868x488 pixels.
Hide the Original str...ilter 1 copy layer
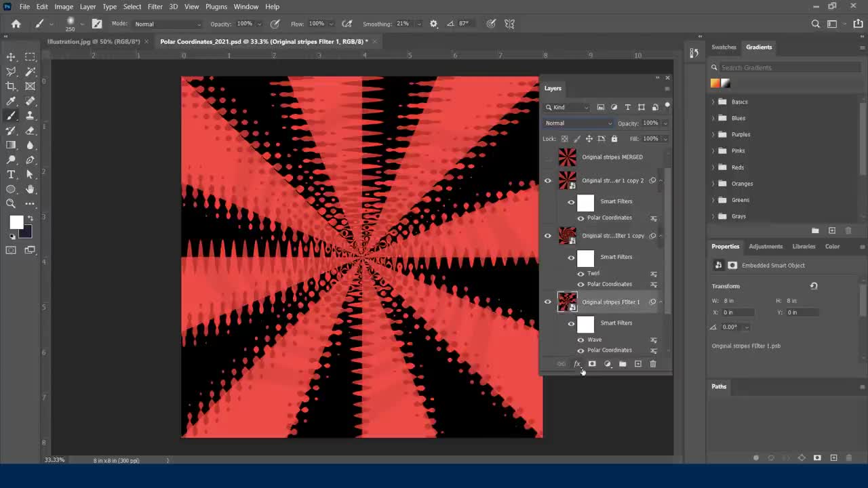tap(548, 236)
